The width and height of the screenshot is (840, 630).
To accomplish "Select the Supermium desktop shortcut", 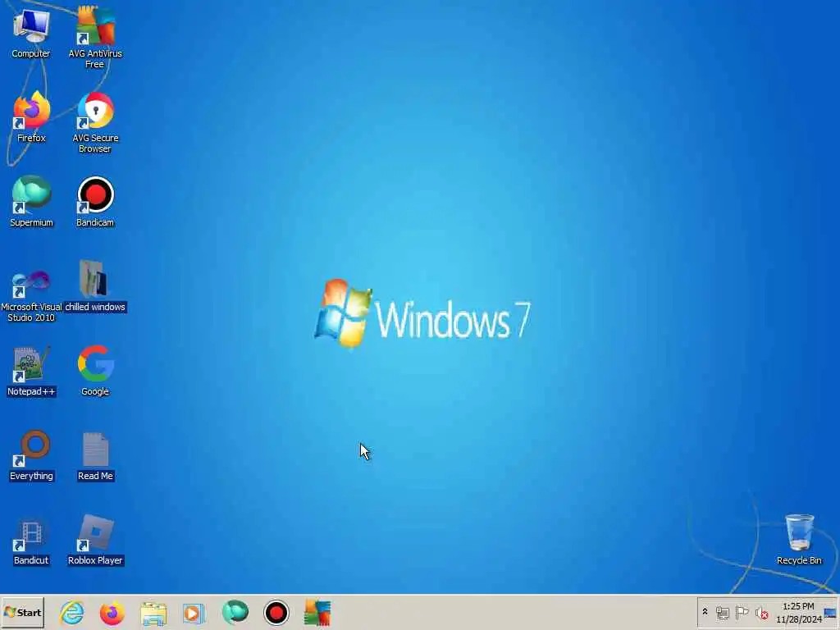I will 31,202.
